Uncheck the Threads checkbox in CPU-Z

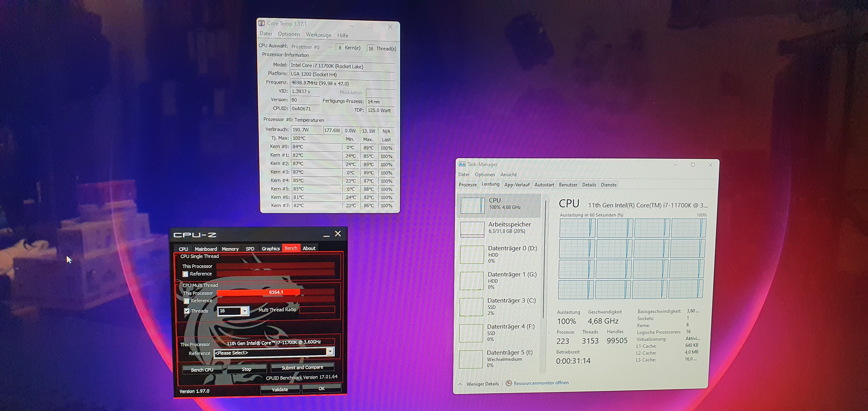[x=187, y=311]
